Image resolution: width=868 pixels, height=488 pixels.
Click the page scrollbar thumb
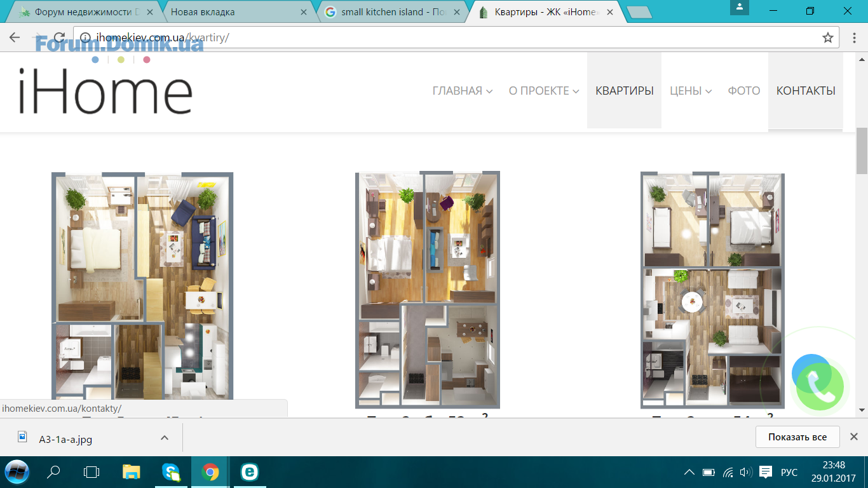862,151
